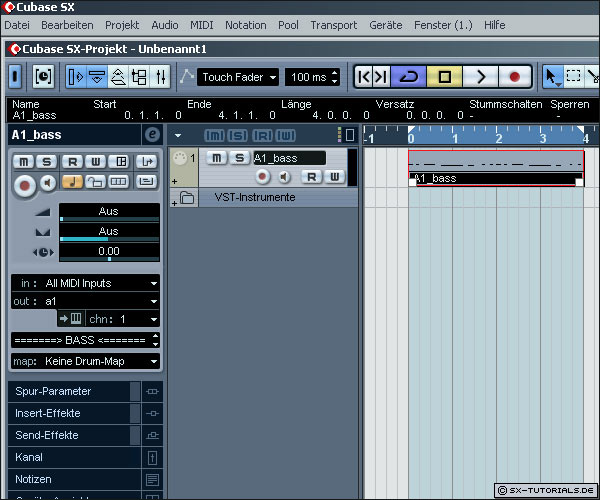Open the Projekt menu
This screenshot has width=600, height=500.
[x=122, y=25]
